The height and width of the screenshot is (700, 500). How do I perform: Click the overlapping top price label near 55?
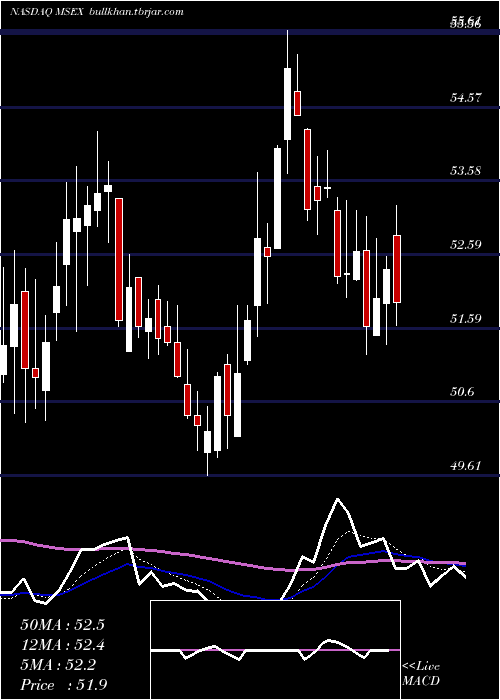click(x=466, y=22)
